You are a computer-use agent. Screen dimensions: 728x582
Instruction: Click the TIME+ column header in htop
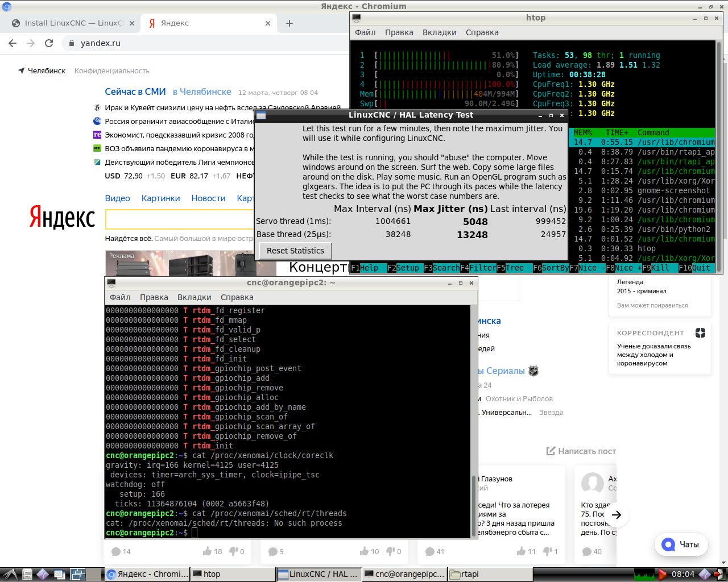coord(617,132)
